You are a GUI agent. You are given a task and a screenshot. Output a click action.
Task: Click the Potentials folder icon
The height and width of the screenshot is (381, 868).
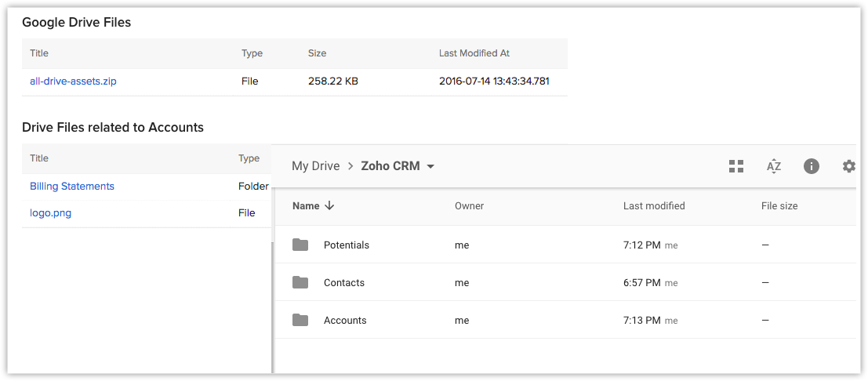pos(300,245)
